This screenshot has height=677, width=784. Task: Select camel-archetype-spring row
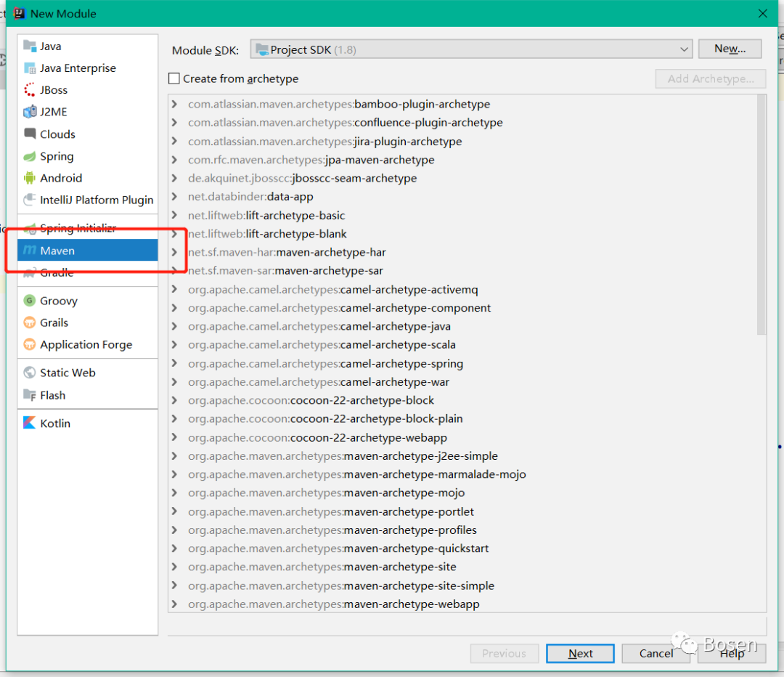[x=462, y=363]
